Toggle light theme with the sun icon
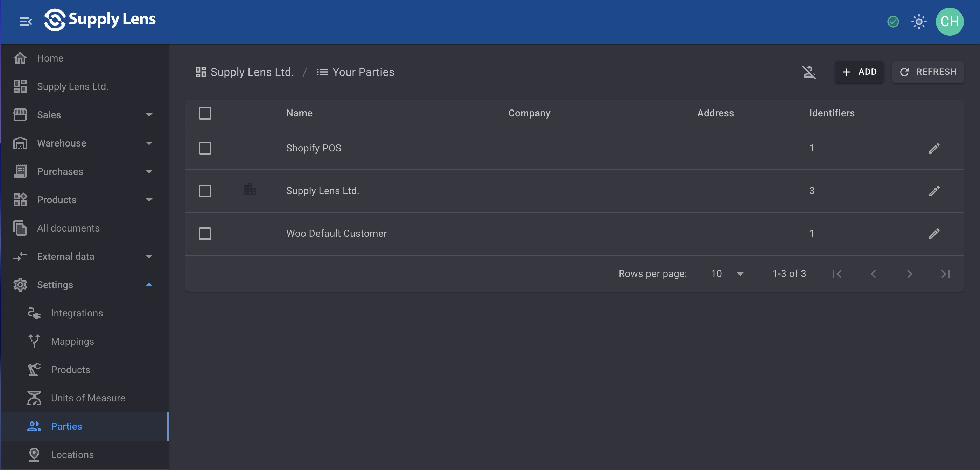The image size is (980, 470). click(x=919, y=22)
